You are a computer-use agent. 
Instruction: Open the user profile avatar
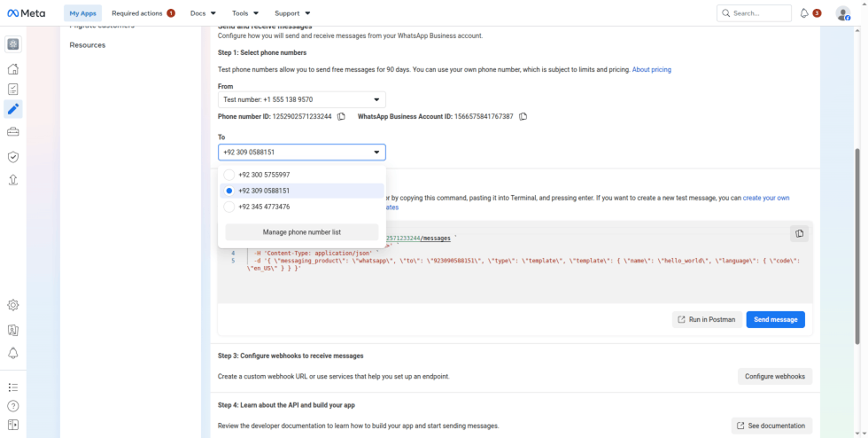point(842,13)
